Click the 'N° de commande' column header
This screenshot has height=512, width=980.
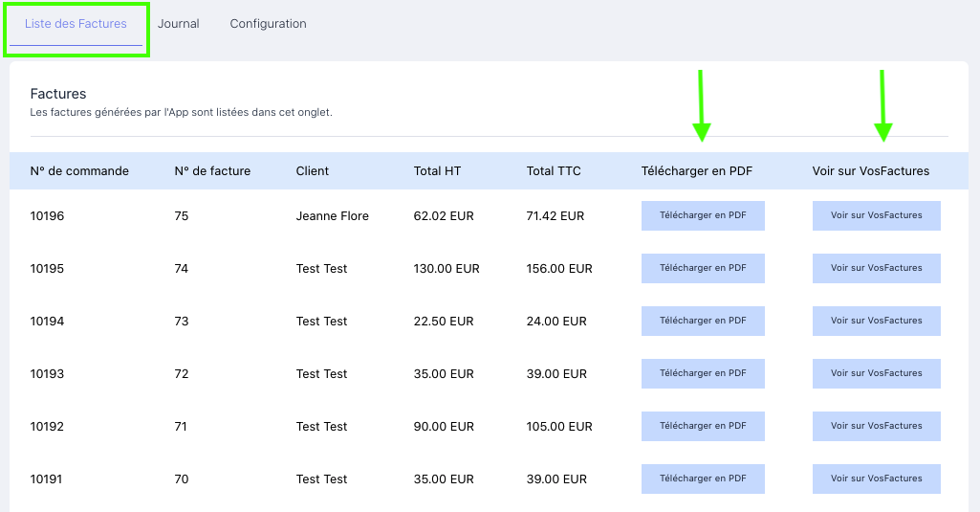point(79,171)
